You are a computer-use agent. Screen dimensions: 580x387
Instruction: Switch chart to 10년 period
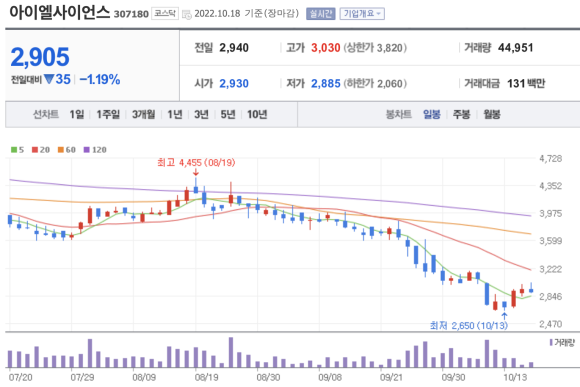[x=257, y=114]
